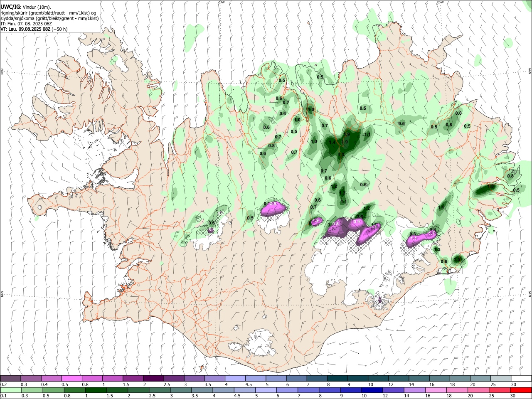Click the '15W' longitude label
The image size is (532, 399).
point(440,2)
